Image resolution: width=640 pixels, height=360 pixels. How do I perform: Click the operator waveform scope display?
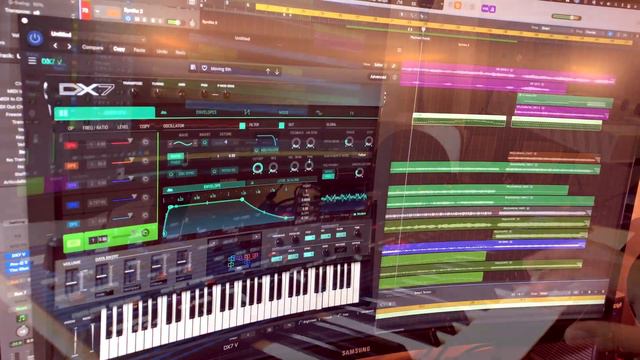tap(344, 198)
